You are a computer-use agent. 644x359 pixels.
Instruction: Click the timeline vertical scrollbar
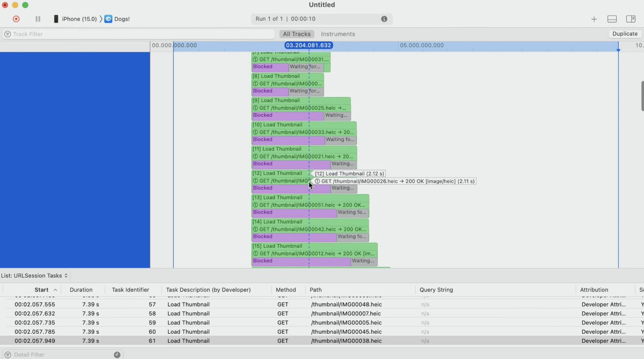642,96
